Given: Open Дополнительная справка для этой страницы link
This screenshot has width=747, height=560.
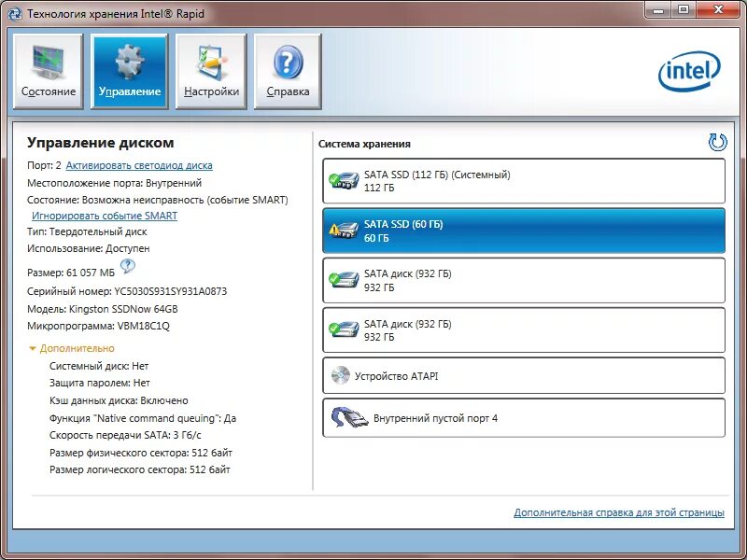Looking at the screenshot, I should point(619,512).
